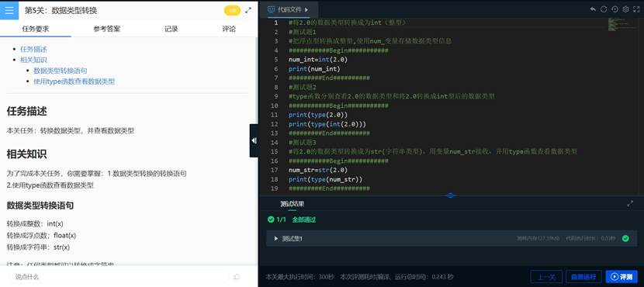Click the 相关知识 section heading
644x287 pixels.
[26, 154]
